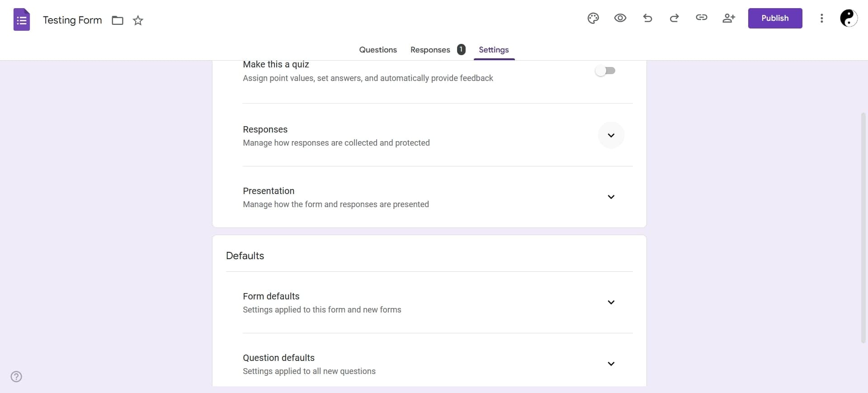Open your account profile avatar

(x=849, y=19)
